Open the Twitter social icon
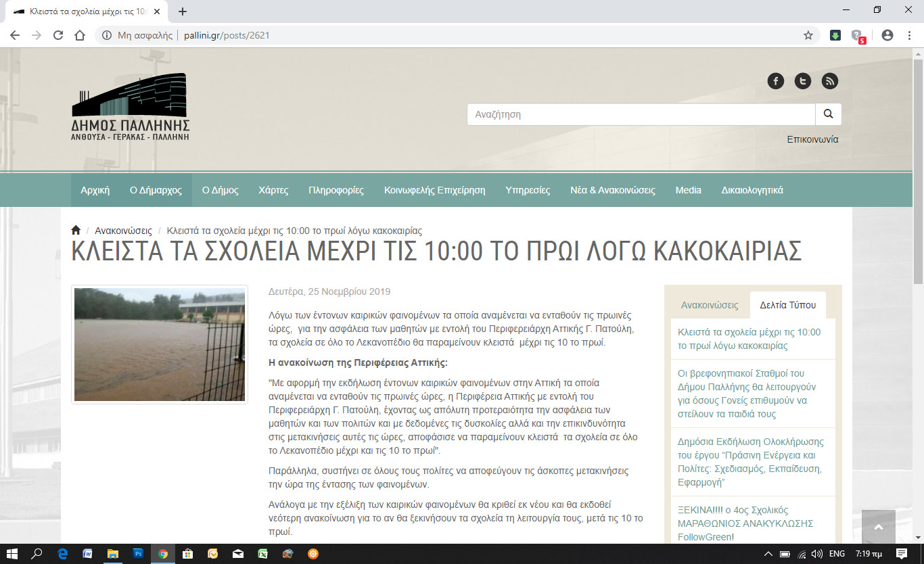This screenshot has width=924, height=564. [803, 81]
